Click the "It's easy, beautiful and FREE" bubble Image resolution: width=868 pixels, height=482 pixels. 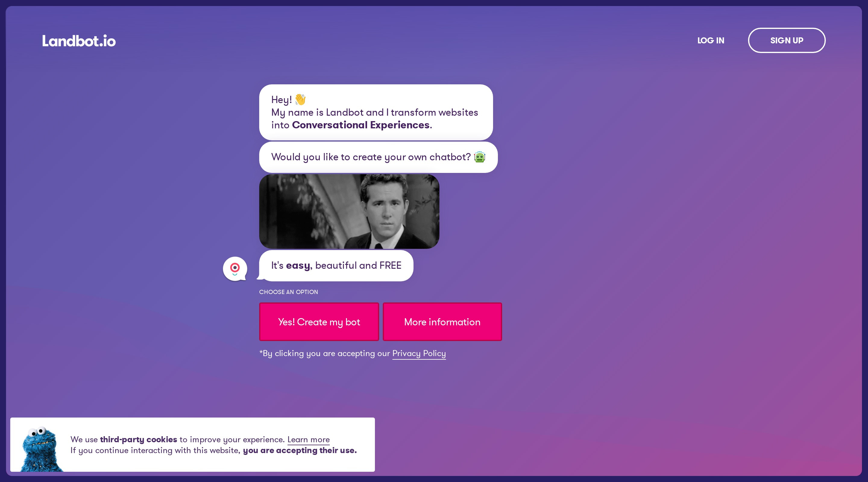[x=336, y=265]
